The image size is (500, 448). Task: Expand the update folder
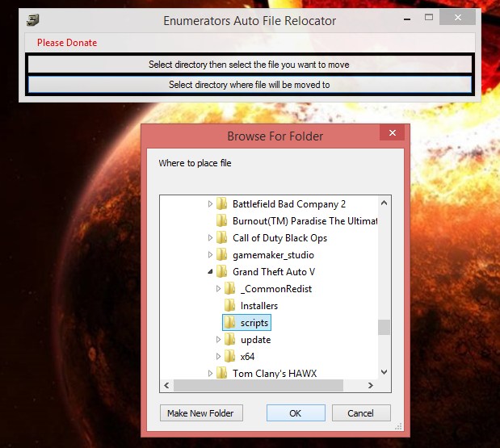[218, 339]
